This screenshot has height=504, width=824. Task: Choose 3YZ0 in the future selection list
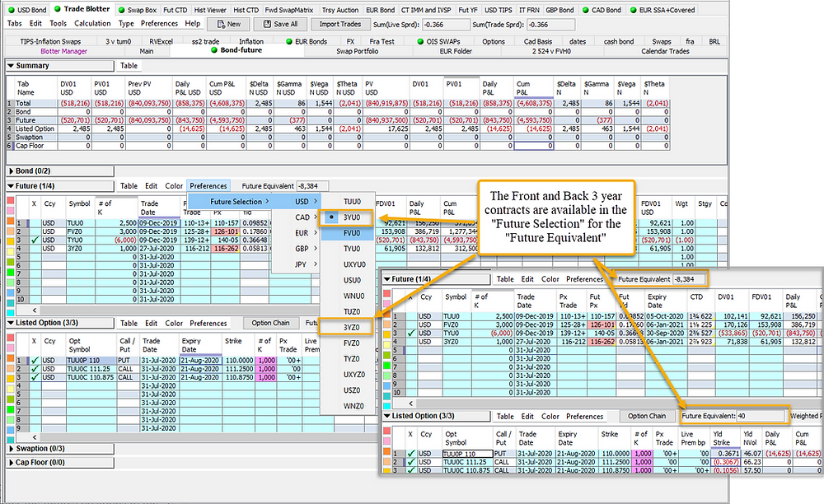point(351,328)
